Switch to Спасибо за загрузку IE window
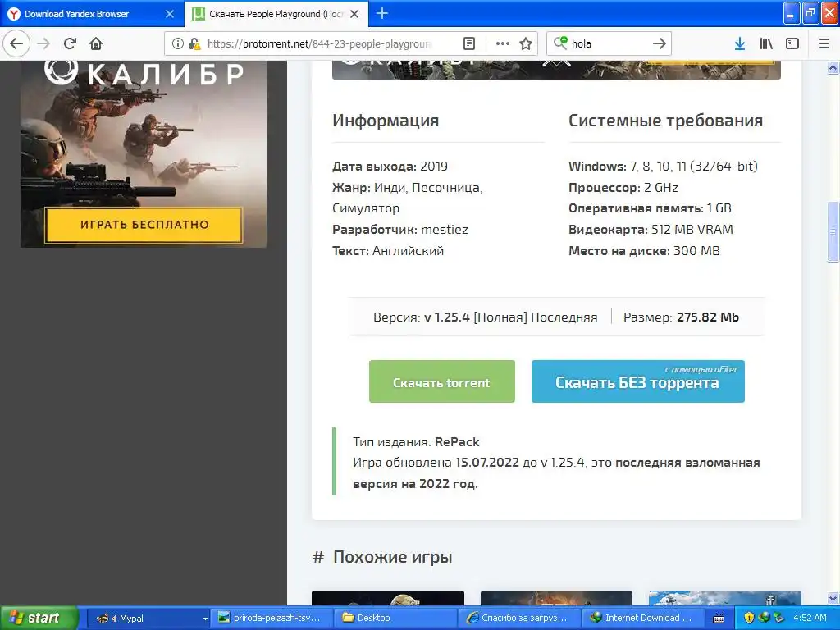The height and width of the screenshot is (630, 840). (519, 619)
